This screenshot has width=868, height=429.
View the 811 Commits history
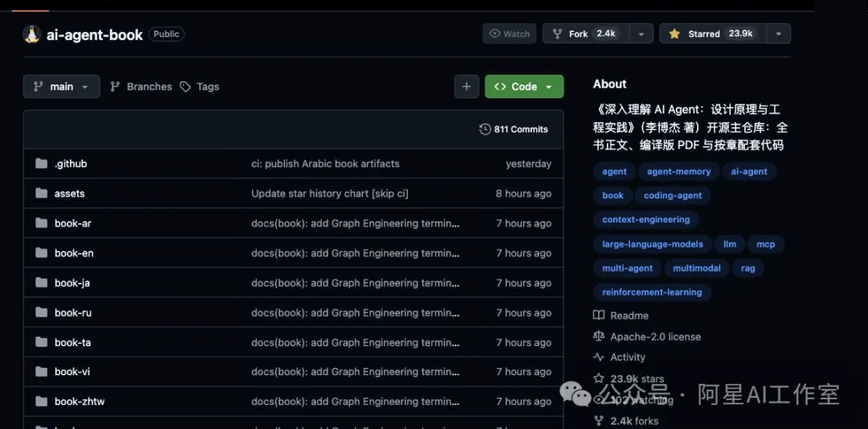pos(514,129)
